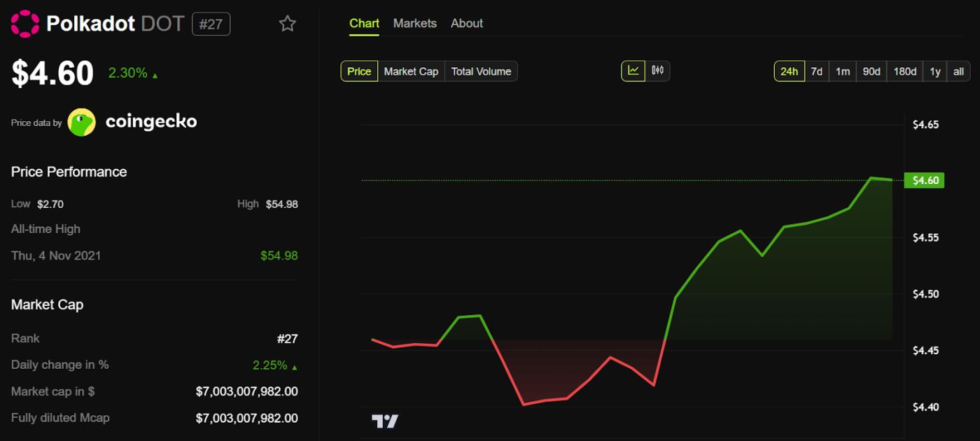
Task: Click the CoinGecko mascot icon
Action: point(81,120)
